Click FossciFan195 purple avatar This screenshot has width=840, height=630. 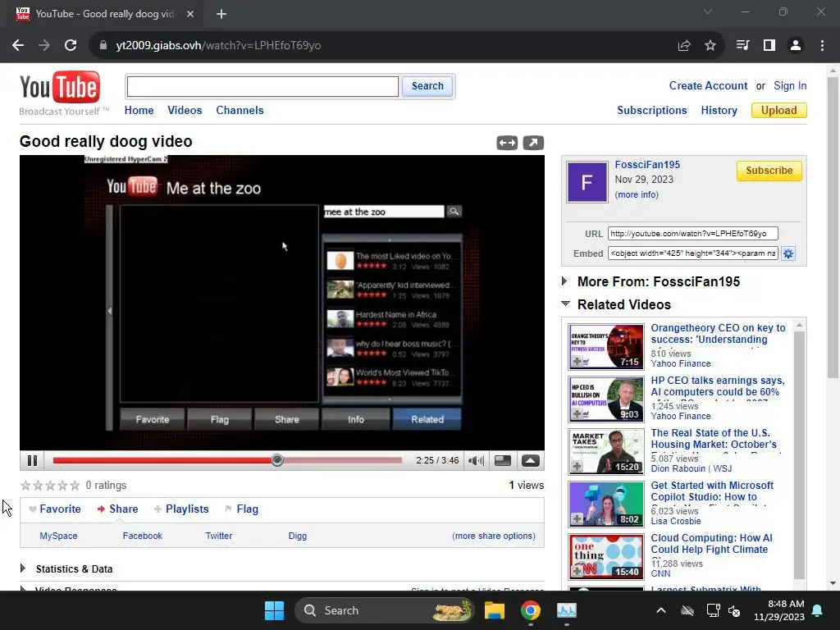click(x=587, y=182)
